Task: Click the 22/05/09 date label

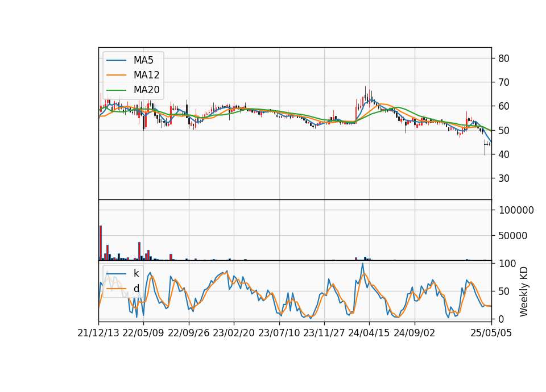Action: [143, 333]
